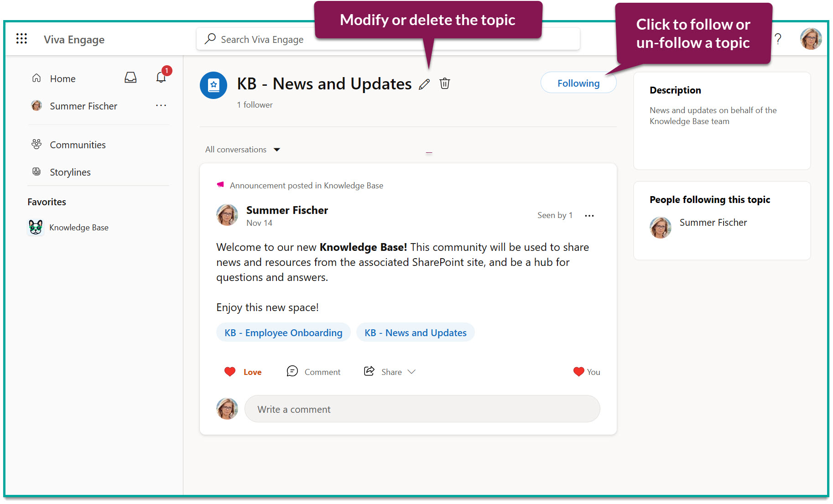Open Storylines from the sidebar
Screen dimensions: 833x504
(70, 172)
